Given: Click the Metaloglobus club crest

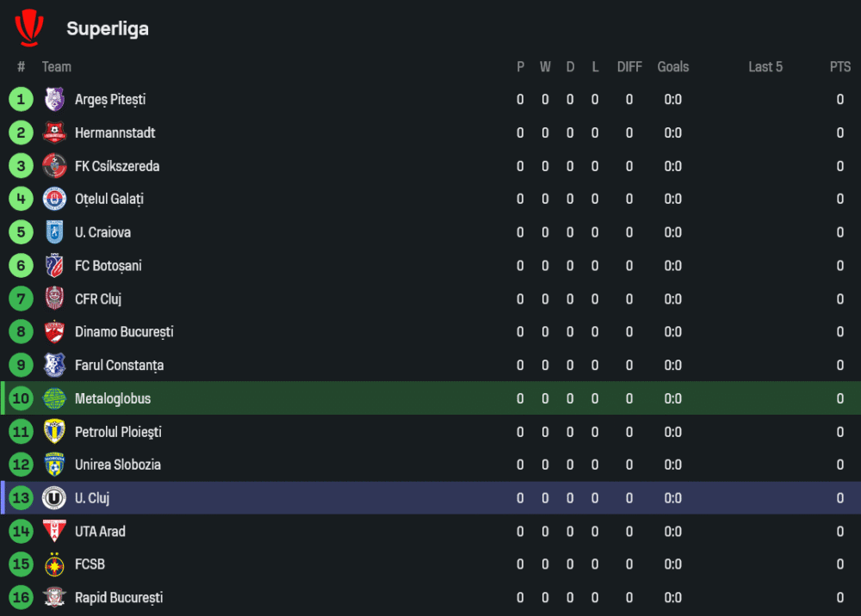Looking at the screenshot, I should 55,398.
